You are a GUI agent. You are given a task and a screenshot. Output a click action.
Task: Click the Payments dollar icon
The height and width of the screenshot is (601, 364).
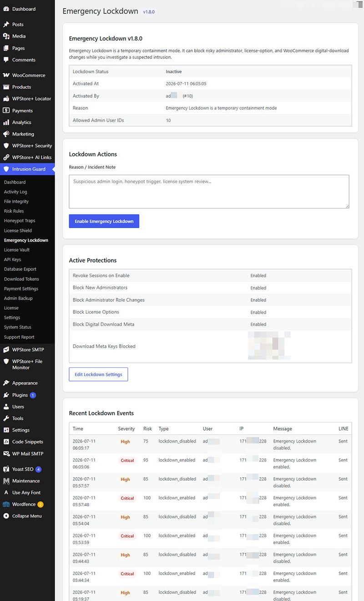6,111
